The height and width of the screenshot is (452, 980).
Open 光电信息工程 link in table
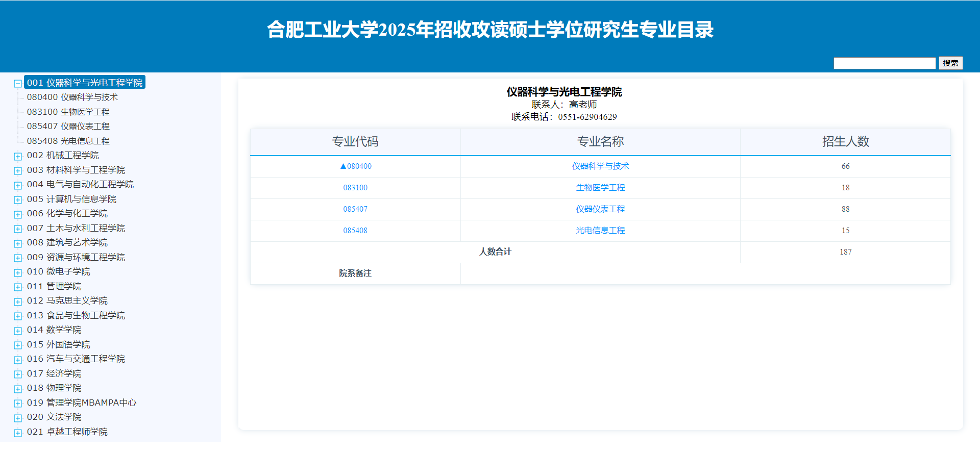[600, 231]
